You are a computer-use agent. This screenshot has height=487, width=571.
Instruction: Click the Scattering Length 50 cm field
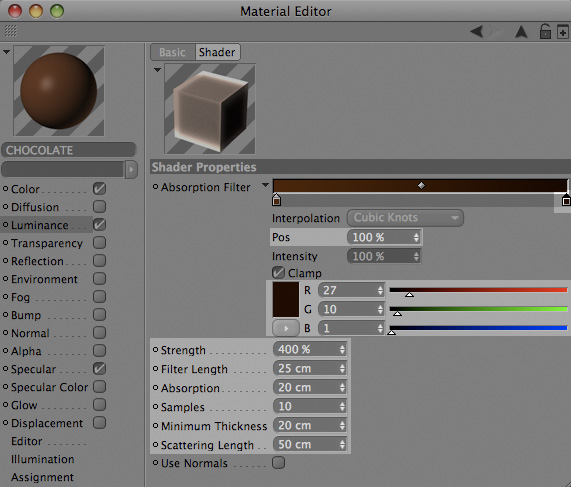[310, 444]
